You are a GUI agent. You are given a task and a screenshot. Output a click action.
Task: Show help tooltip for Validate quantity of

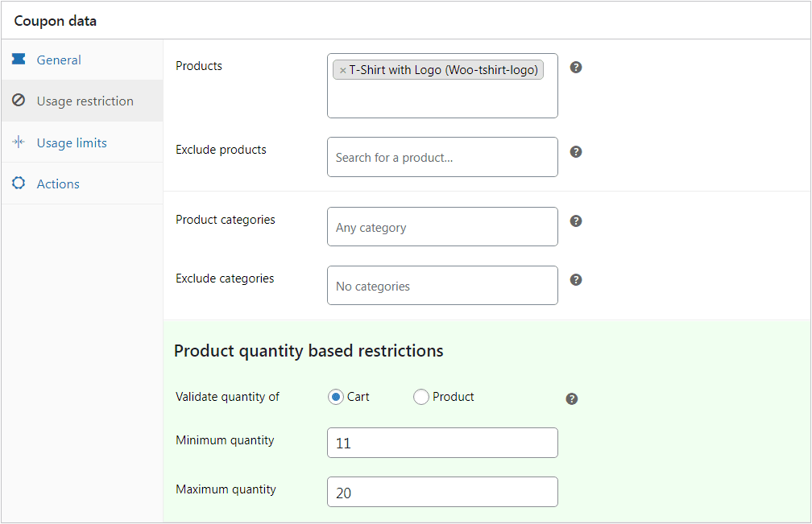point(572,398)
